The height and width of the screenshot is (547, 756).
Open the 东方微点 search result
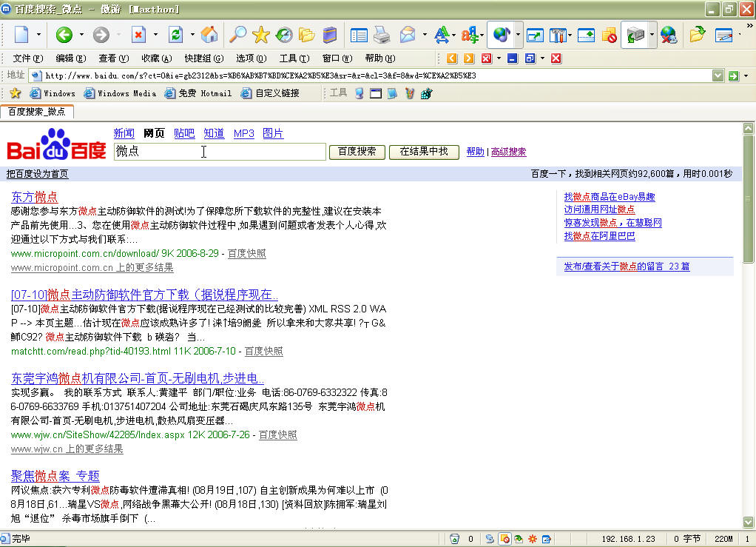(34, 197)
